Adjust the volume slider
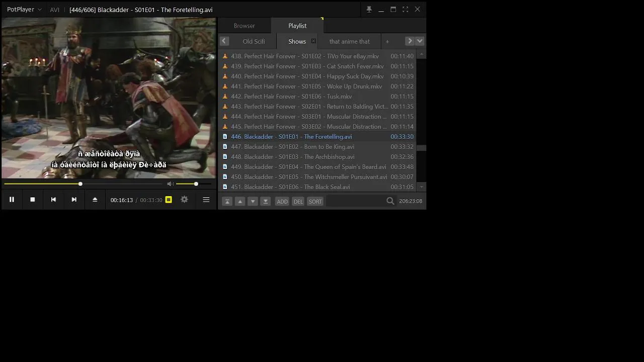The image size is (644, 362). tap(194, 184)
